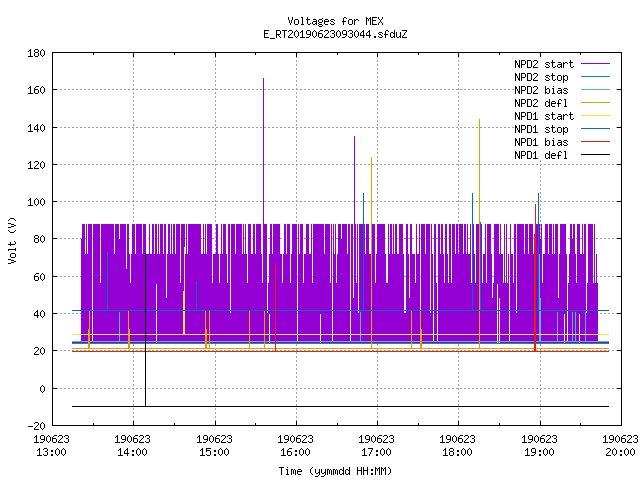Click the 190623 20:00 x-axis tick label
Screen dimensions: 640x480
pyautogui.click(x=620, y=446)
